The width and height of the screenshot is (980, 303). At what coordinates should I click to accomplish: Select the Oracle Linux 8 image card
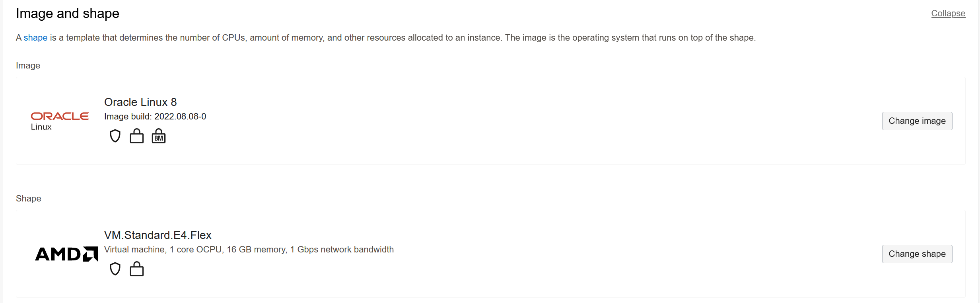pos(490,121)
